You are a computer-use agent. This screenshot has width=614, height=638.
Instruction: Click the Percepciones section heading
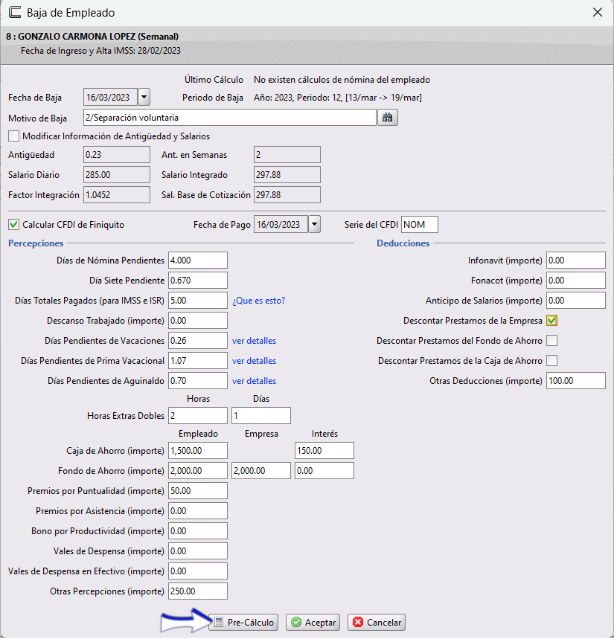pos(36,243)
